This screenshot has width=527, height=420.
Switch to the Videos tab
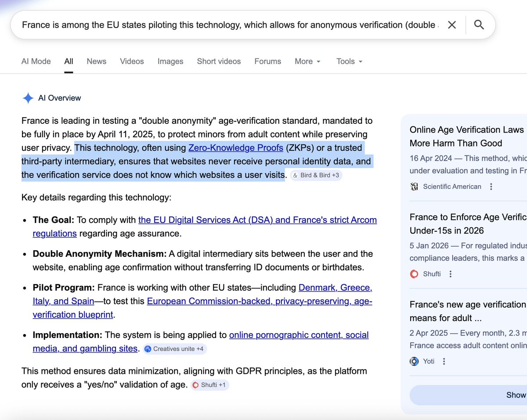(x=132, y=61)
